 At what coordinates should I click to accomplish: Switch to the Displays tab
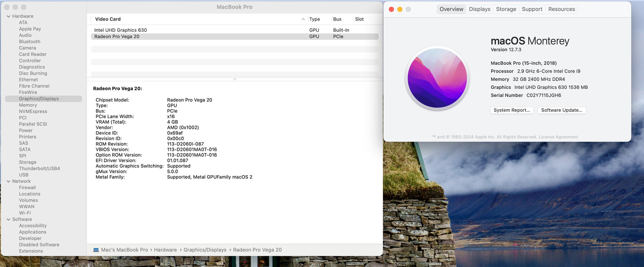coord(480,9)
